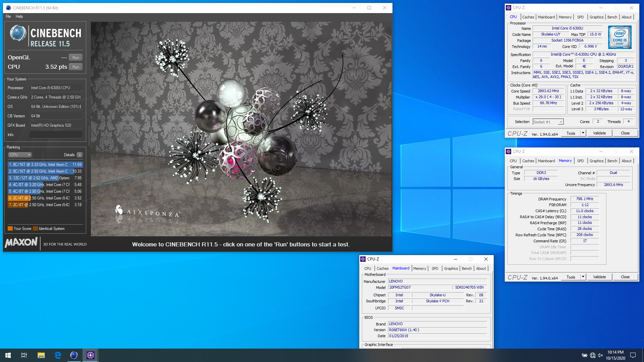644x362 pixels.
Task: Click Tools button in CPU-Z Memory window
Action: pos(571,277)
